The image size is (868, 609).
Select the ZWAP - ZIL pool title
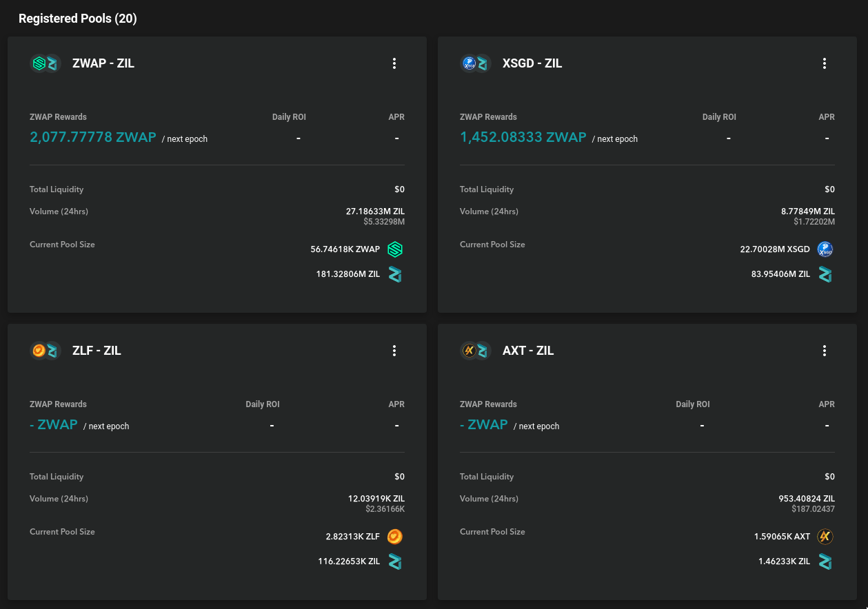pyautogui.click(x=103, y=63)
